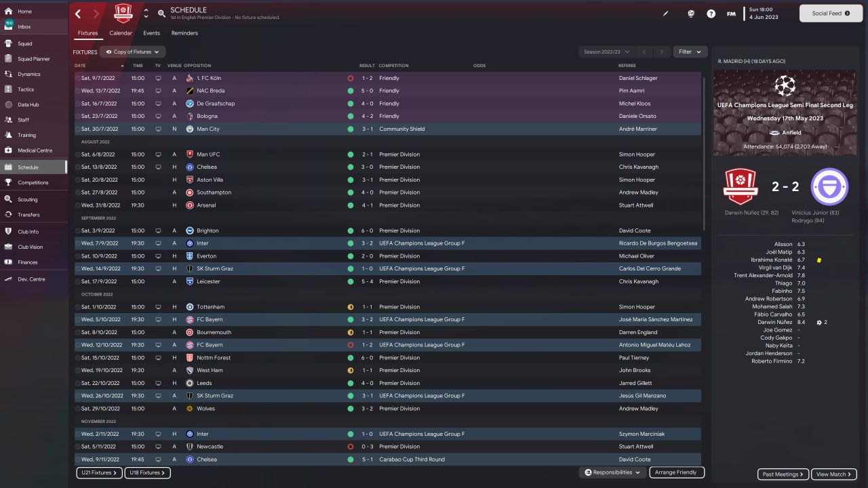Open the help question mark icon
The image size is (868, 488).
point(711,14)
